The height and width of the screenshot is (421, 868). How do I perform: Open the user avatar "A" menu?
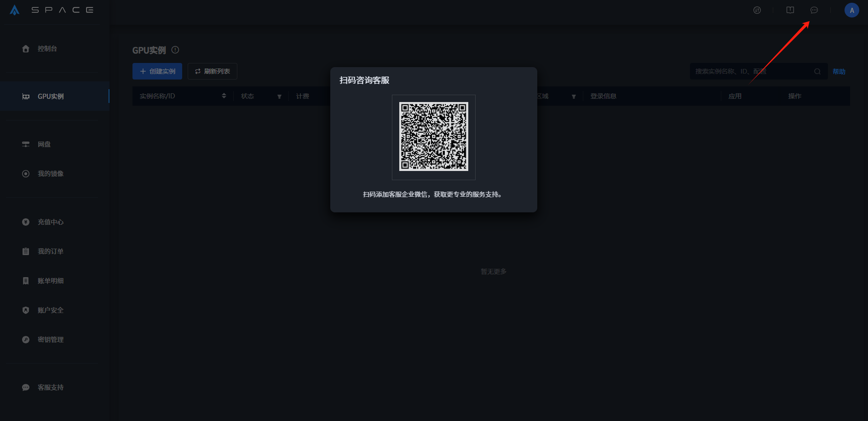[852, 10]
